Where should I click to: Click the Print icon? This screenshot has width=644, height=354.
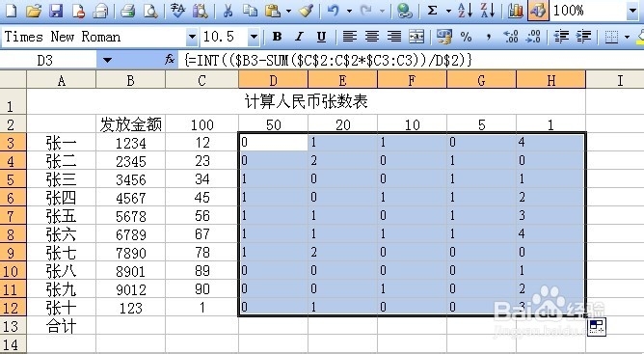tap(127, 11)
